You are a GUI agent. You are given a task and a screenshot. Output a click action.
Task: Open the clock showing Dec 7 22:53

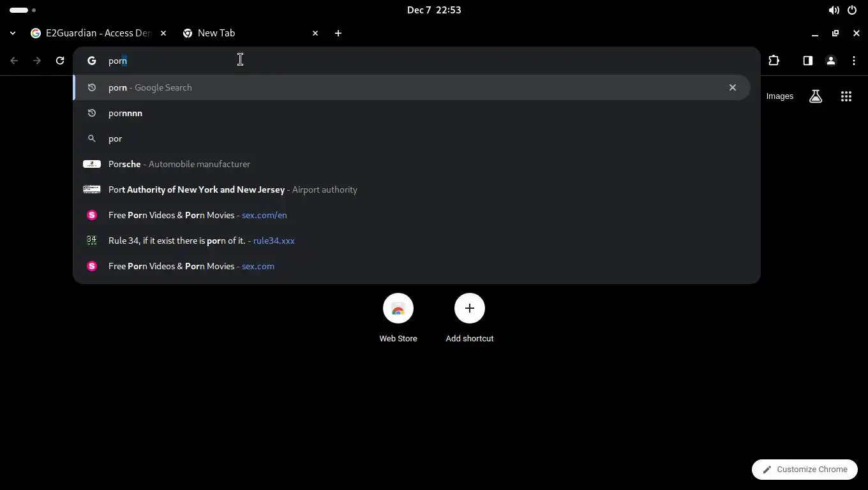click(434, 10)
